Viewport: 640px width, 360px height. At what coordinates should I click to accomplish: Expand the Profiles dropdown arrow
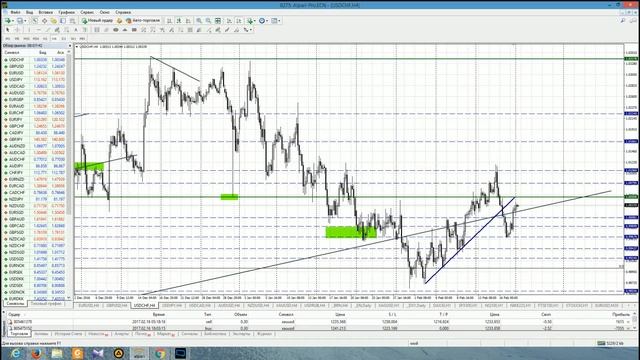tap(25, 20)
